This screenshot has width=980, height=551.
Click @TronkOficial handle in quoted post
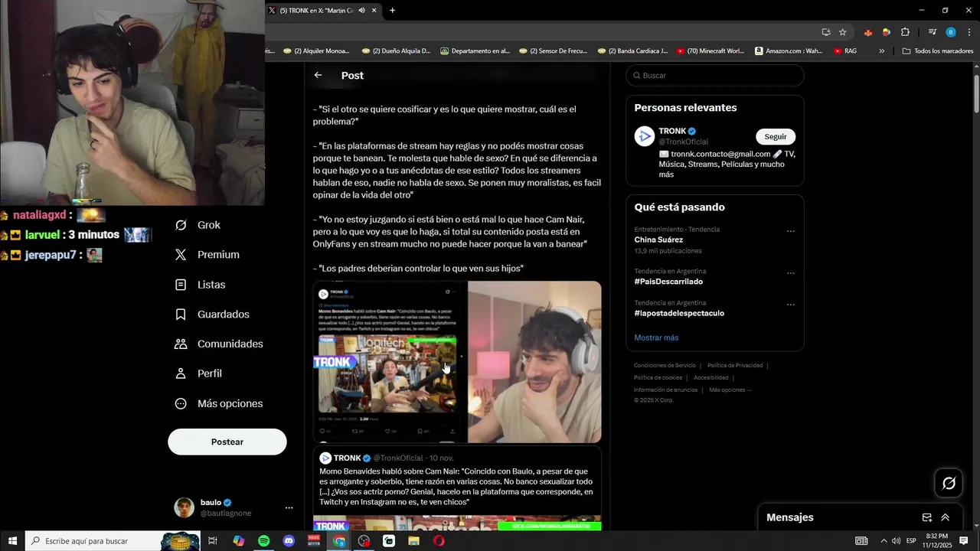(x=398, y=458)
